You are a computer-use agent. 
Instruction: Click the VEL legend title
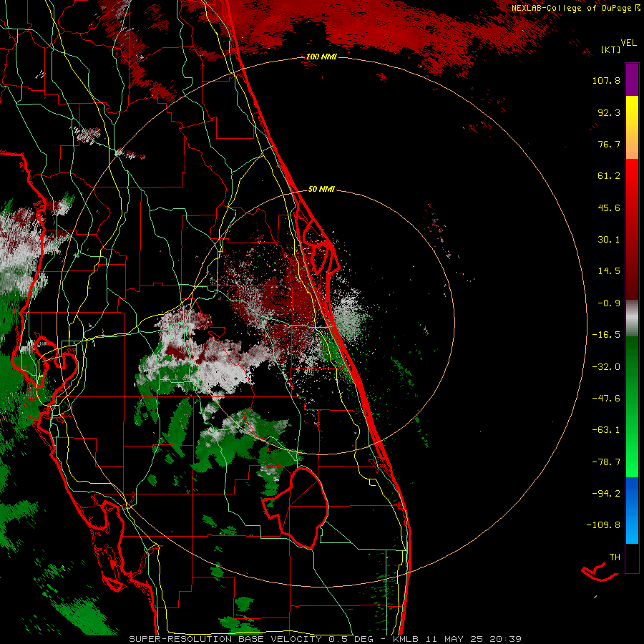[628, 43]
